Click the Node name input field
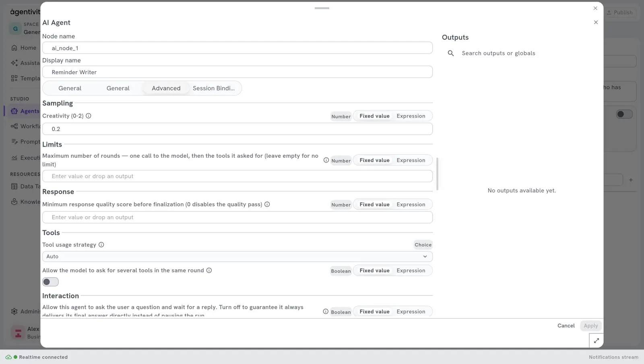Viewport: 644px width, 364px height. 237,48
